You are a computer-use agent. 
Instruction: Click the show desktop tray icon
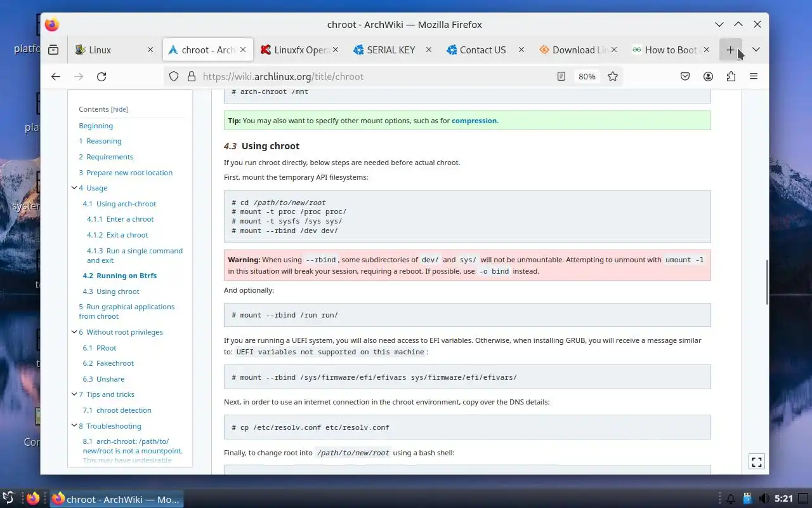[804, 499]
